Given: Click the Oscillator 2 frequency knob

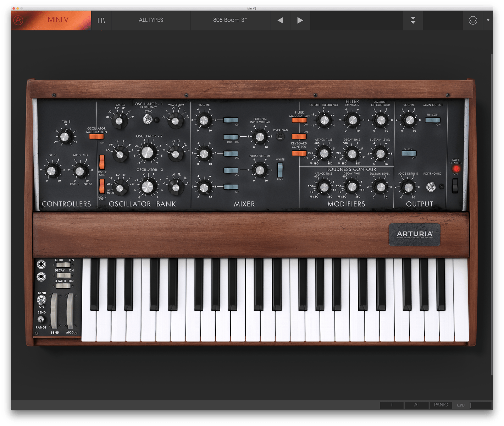Looking at the screenshot, I should 147,153.
